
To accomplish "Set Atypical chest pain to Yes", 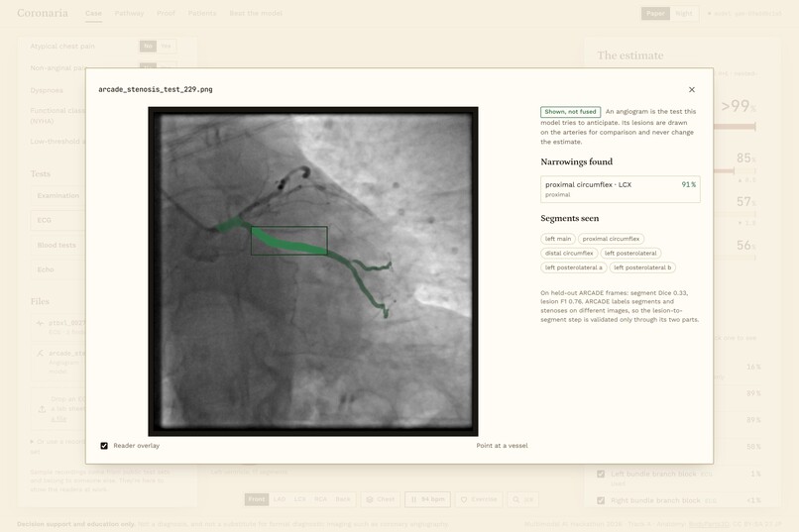I will tap(167, 46).
